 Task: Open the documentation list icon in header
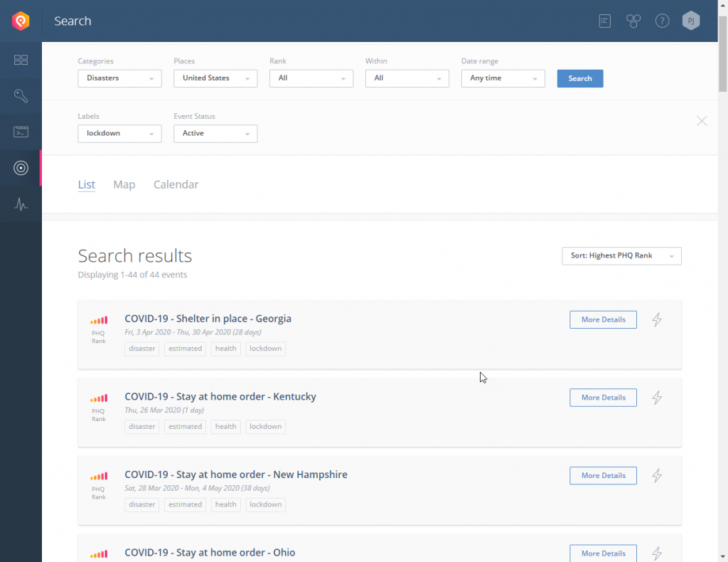coord(604,21)
